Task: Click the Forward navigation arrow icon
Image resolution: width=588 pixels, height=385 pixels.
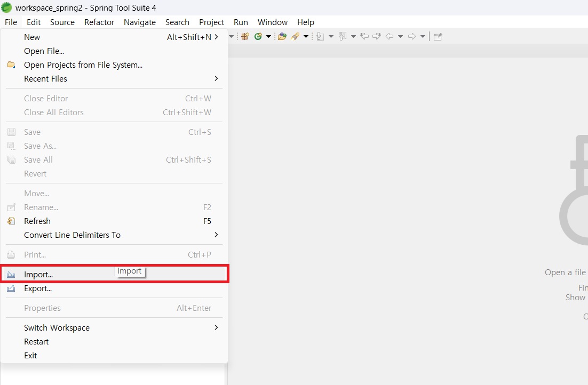Action: click(412, 36)
